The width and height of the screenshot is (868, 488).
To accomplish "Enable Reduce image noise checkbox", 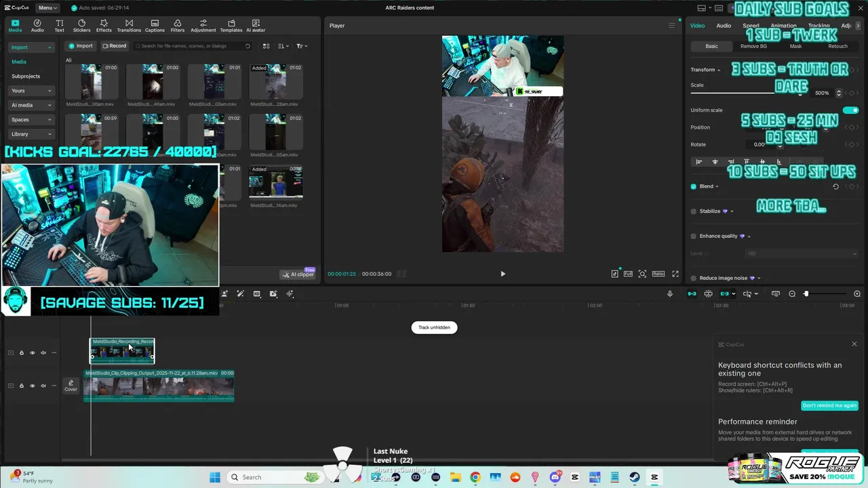I will pyautogui.click(x=693, y=278).
